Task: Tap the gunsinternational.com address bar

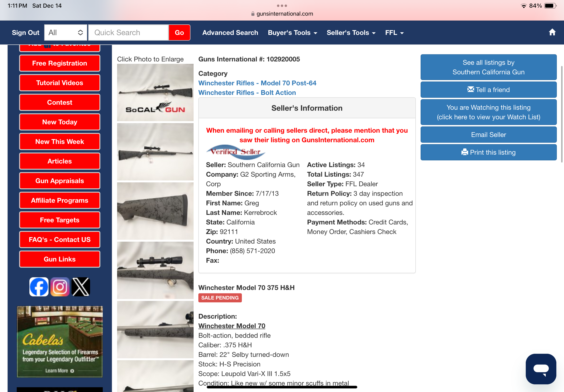Action: (282, 14)
